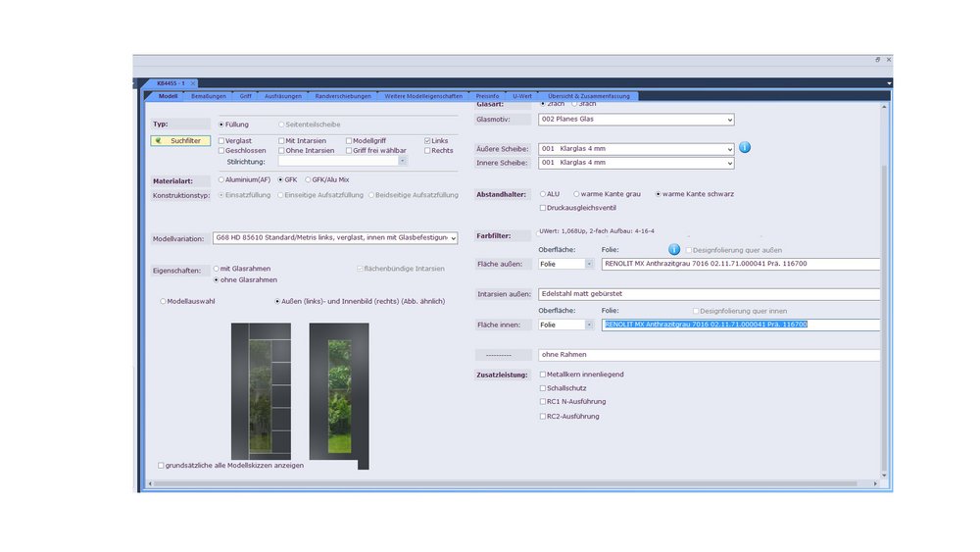
Task: Restore the window using the top-right restore icon
Action: 877,60
